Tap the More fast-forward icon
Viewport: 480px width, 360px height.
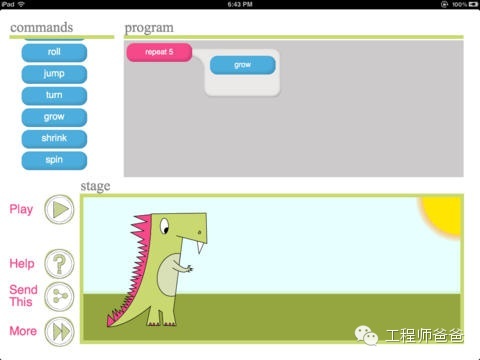59,332
